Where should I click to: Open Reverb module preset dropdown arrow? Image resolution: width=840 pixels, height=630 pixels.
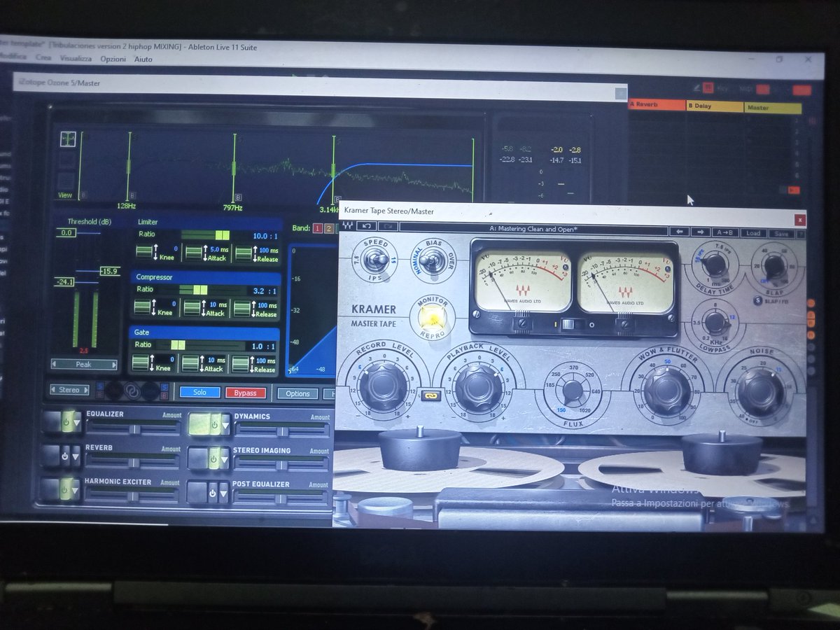(76, 456)
